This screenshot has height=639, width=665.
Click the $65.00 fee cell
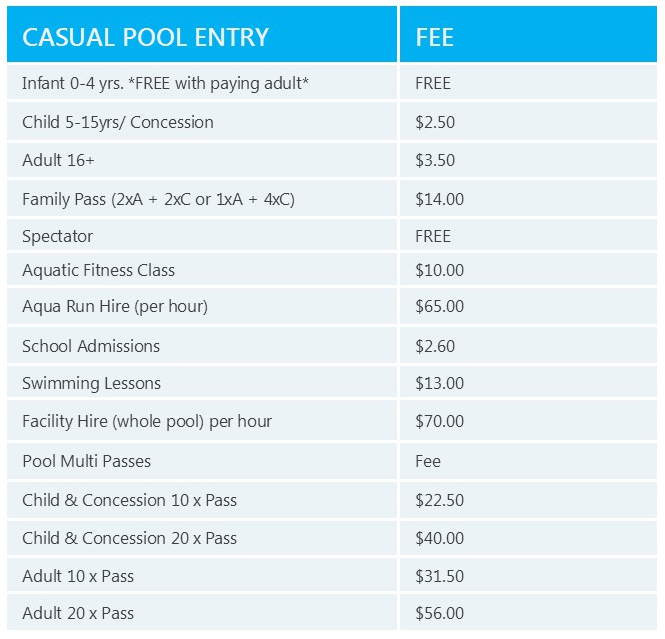439,307
